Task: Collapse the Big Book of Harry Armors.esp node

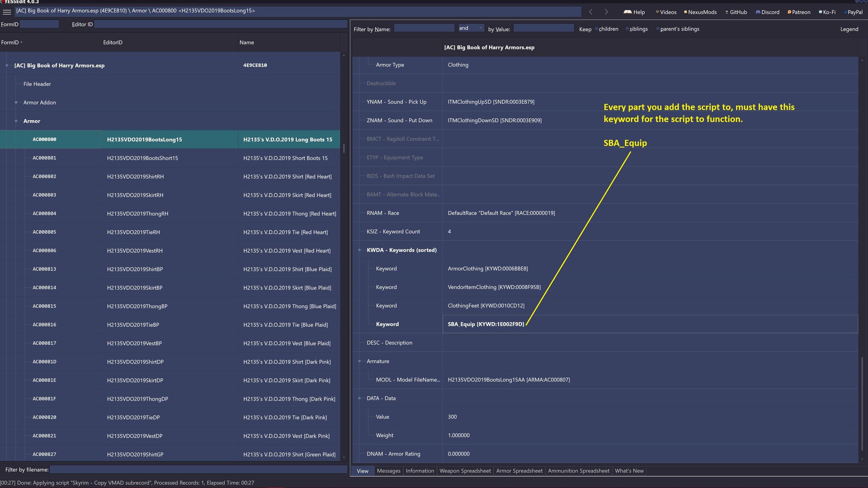Action: tap(7, 66)
